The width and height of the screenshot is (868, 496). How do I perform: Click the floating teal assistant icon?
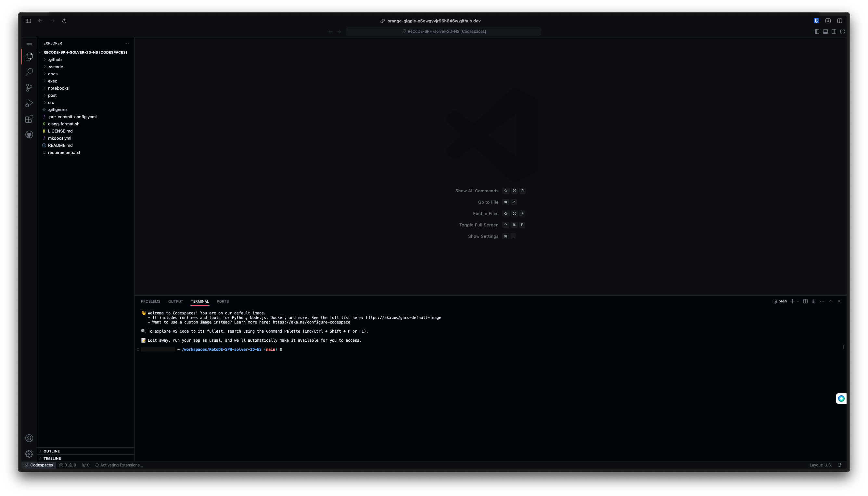[841, 399]
